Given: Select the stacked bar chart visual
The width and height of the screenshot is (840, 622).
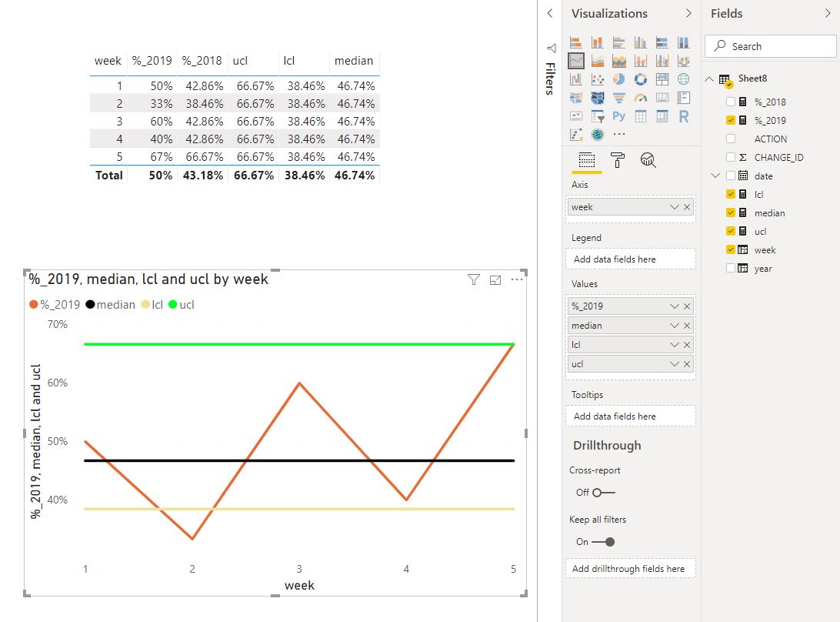Looking at the screenshot, I should coord(576,42).
